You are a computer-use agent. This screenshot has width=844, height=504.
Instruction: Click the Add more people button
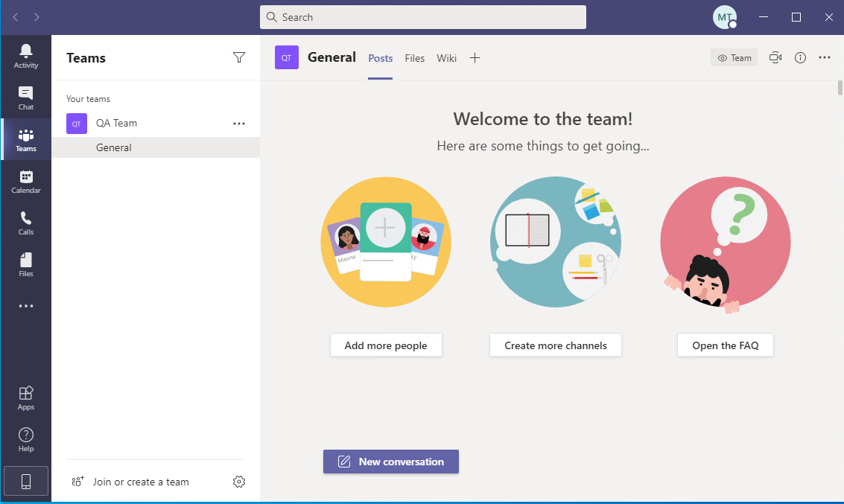tap(386, 345)
